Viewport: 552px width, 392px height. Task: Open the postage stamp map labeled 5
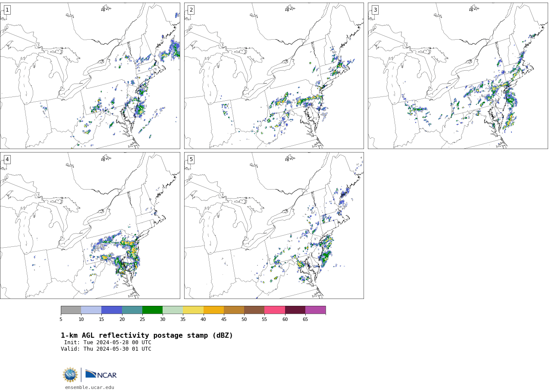(x=274, y=225)
